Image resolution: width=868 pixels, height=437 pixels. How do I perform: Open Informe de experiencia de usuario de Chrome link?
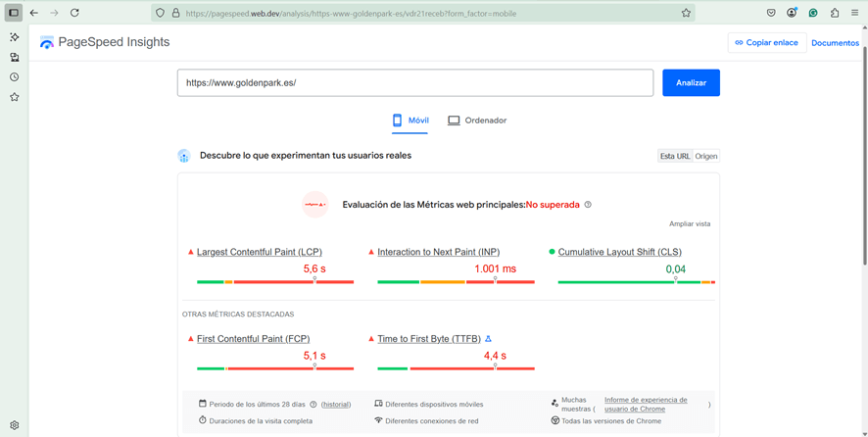[646, 405]
